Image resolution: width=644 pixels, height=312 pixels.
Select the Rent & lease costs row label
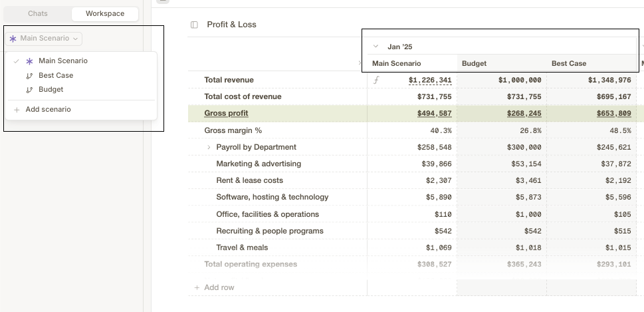250,180
